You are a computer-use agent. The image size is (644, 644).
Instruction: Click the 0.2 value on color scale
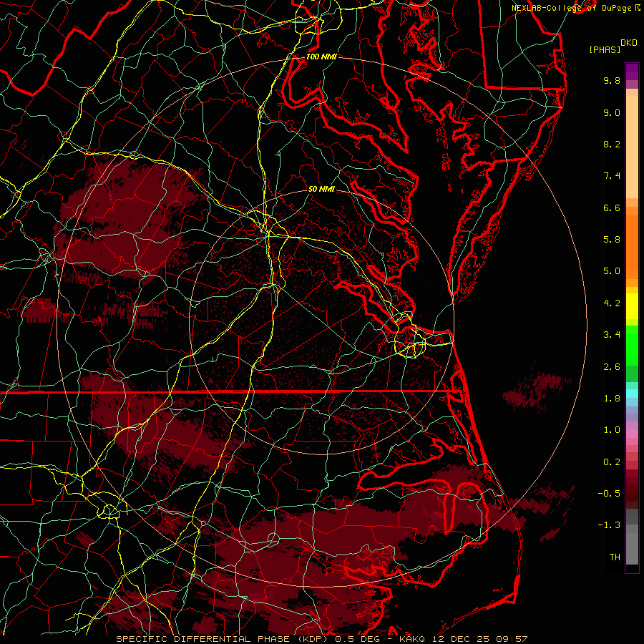(612, 462)
